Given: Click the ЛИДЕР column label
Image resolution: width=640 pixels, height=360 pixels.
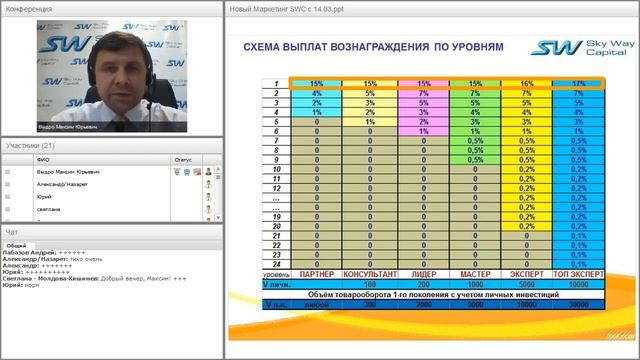Looking at the screenshot, I should (424, 274).
